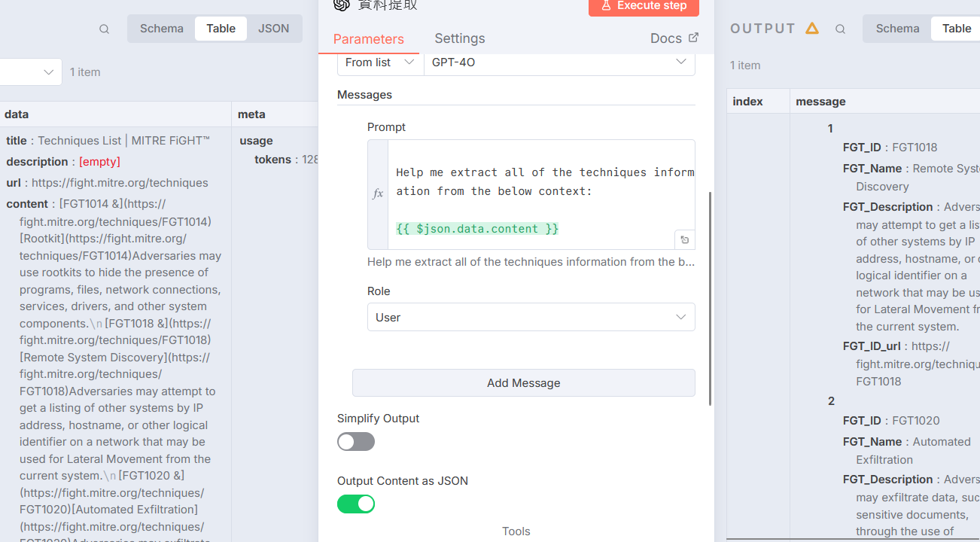
Task: Open the GPT-4O model dropdown
Action: point(559,62)
